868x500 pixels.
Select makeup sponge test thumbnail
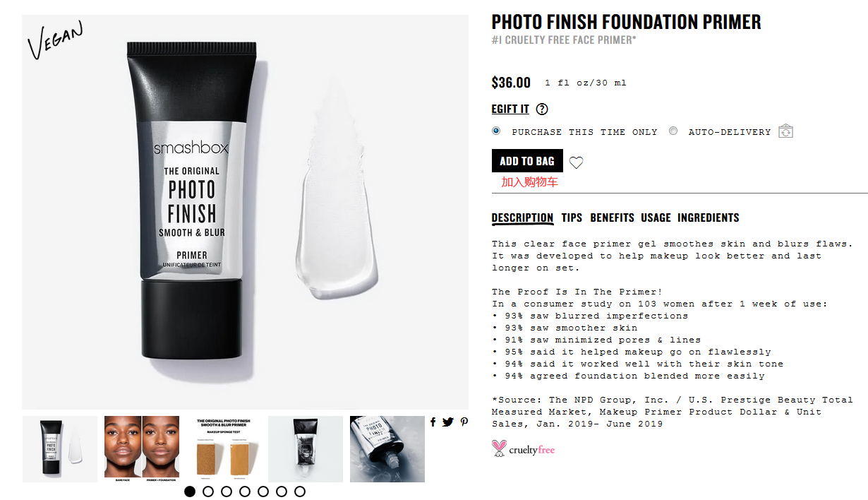coord(224,449)
